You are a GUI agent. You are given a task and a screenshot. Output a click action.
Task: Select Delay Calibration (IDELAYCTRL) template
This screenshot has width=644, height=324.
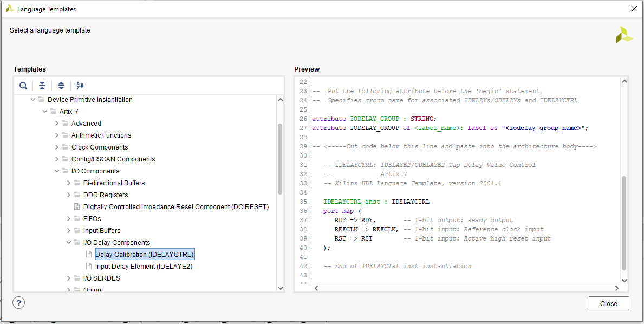[144, 254]
